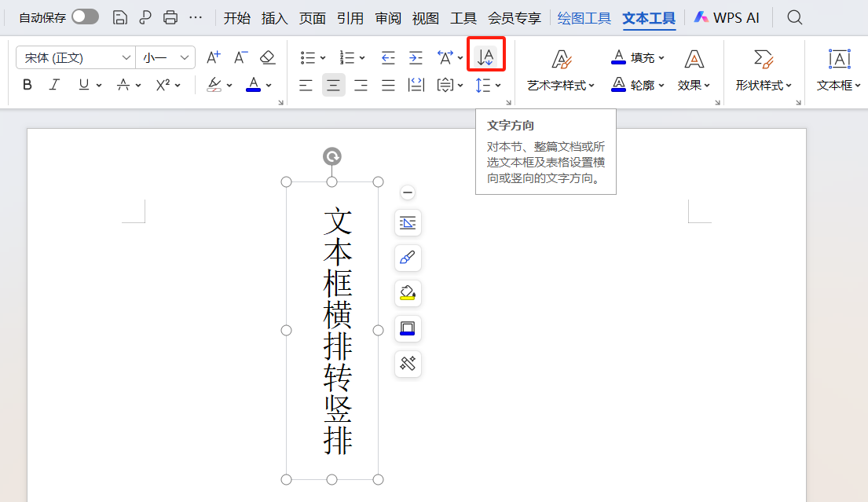
Task: Clear all text formatting
Action: 267,57
